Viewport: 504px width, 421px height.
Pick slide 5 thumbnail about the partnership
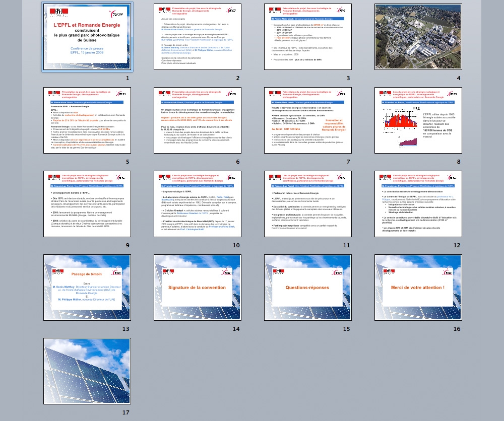[87, 120]
